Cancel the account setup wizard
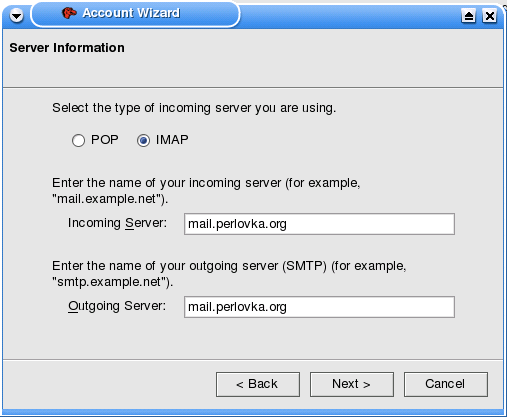 coord(446,384)
